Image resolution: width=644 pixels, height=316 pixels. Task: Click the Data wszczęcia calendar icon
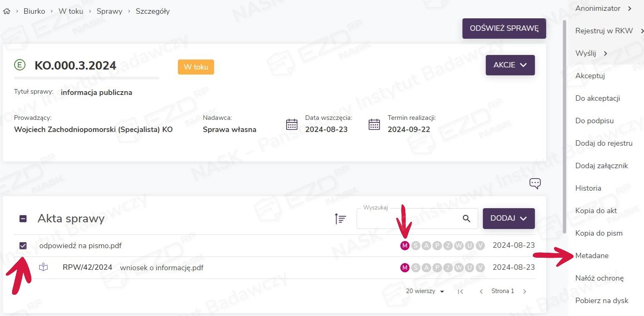point(292,124)
